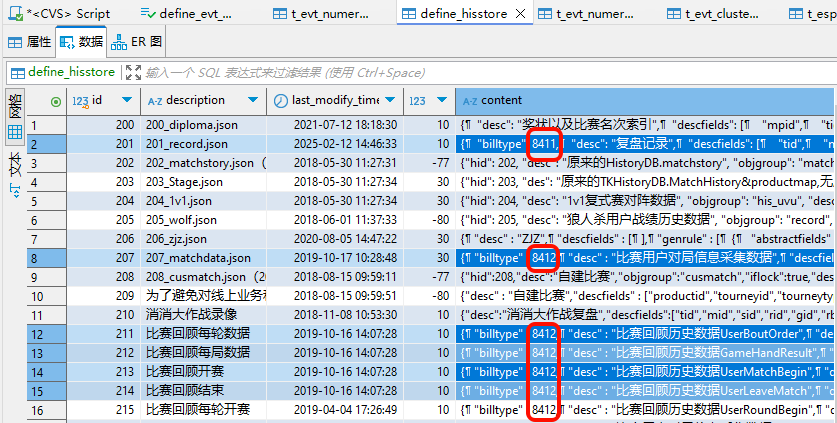Open the last_modify_time column filter dropdown
The height and width of the screenshot is (423, 837).
click(x=392, y=101)
